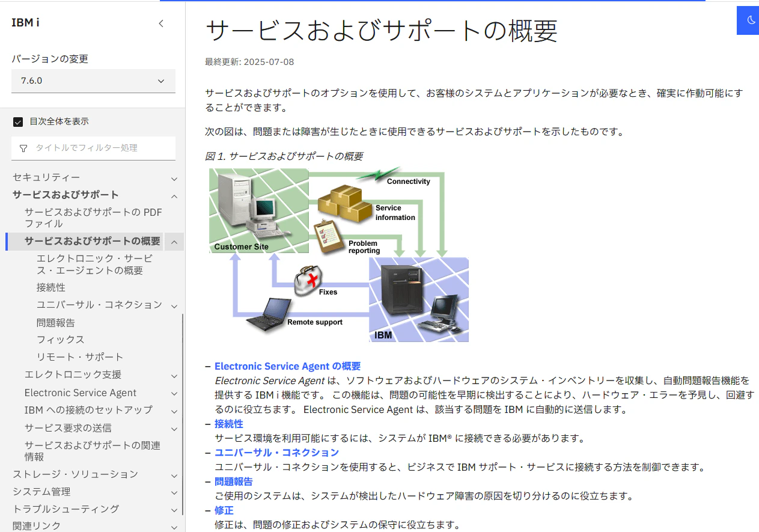Open セキュリティー in the sidebar tree

46,177
